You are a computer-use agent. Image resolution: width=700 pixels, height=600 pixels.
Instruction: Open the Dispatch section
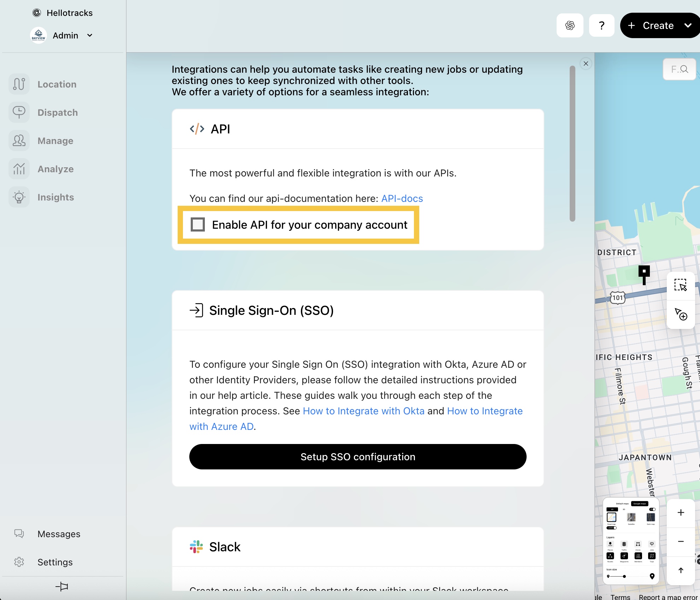[57, 113]
